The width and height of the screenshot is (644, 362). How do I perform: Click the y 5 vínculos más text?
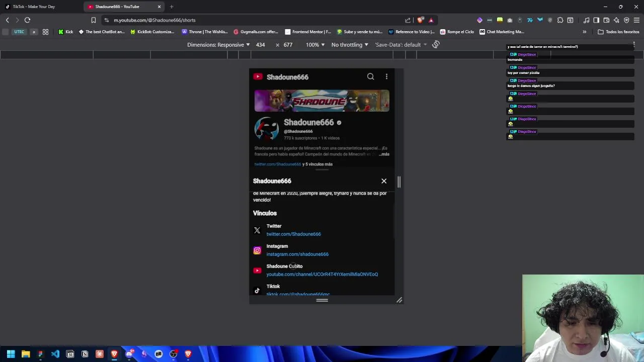tap(317, 164)
